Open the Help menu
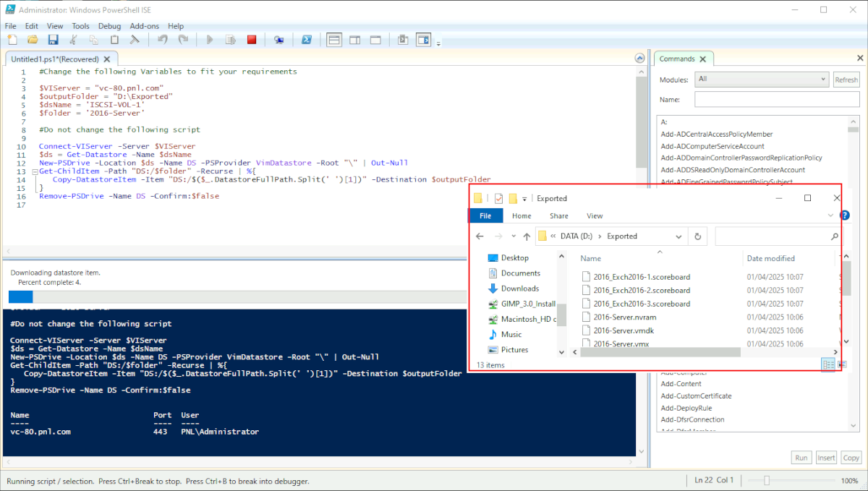Viewport: 868px width, 491px height. 176,26
